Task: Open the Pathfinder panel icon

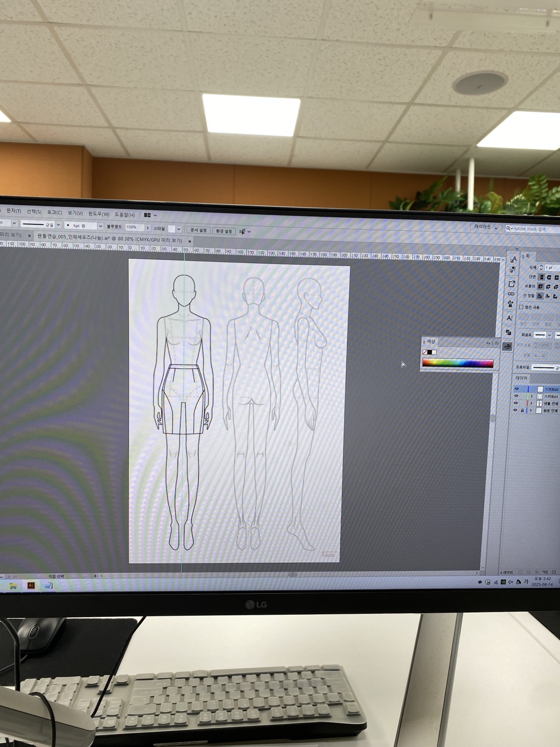Action: 509,333
